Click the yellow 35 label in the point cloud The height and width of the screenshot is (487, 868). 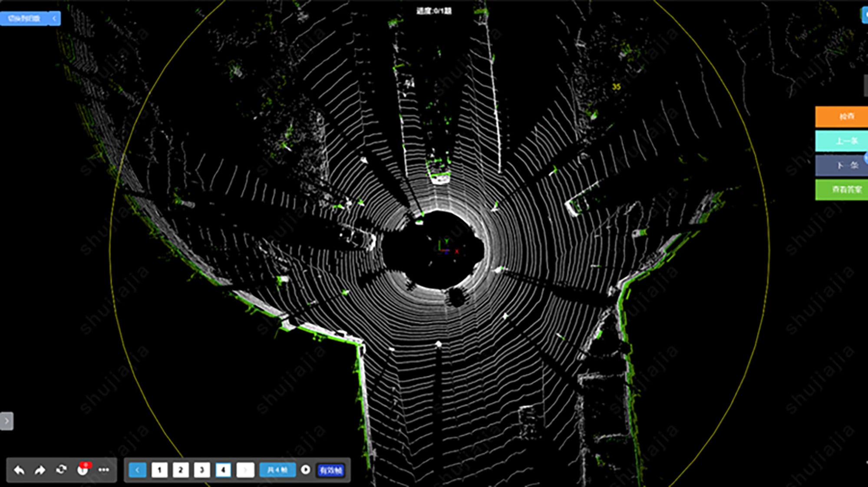tap(616, 87)
